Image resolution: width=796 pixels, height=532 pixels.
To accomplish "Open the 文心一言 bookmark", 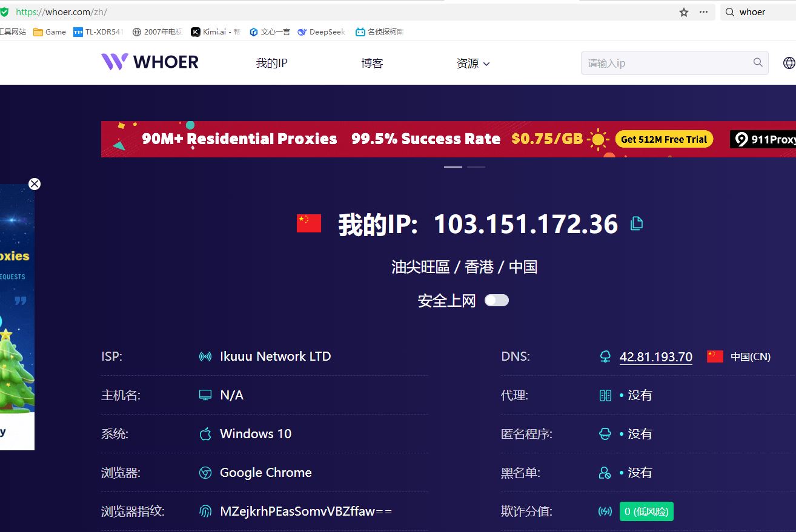I will pyautogui.click(x=270, y=32).
